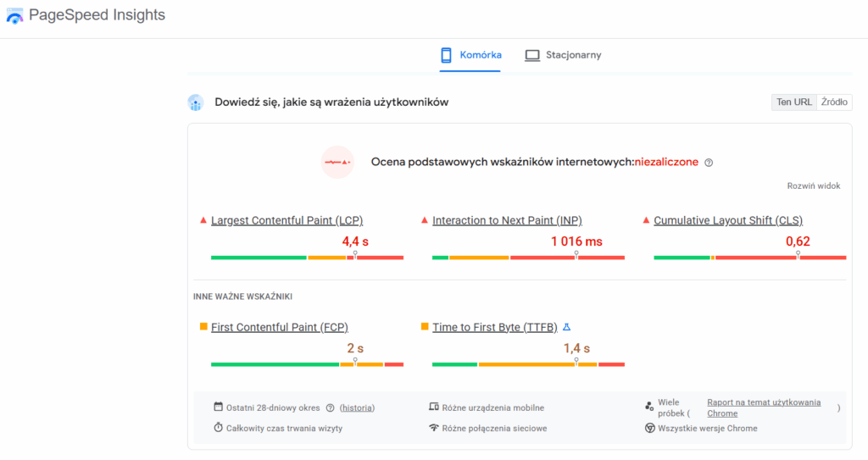Click the Wszystkie wersje Chrome text
The image size is (868, 460).
point(708,429)
